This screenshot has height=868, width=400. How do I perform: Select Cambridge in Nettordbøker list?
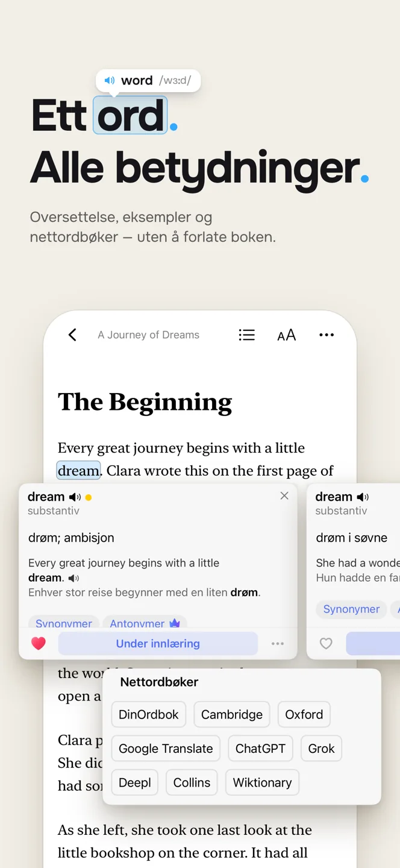[232, 714]
